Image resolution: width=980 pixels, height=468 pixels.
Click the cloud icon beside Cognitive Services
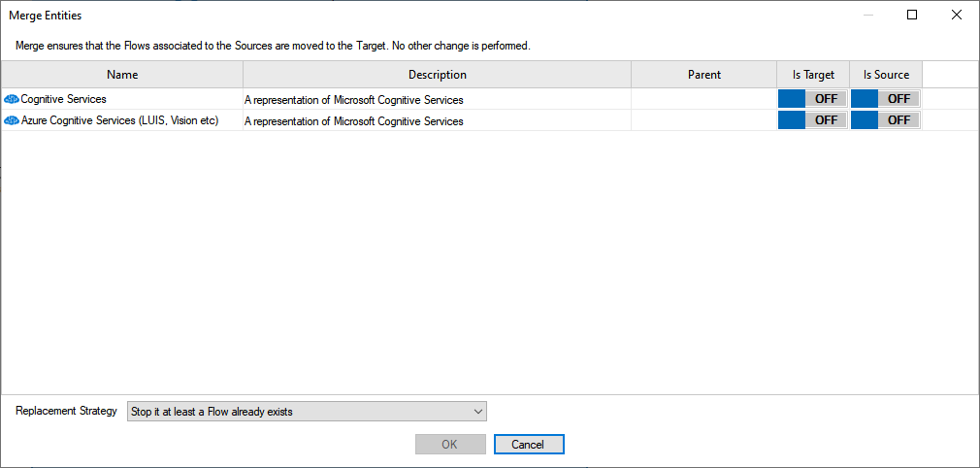pyautogui.click(x=12, y=99)
